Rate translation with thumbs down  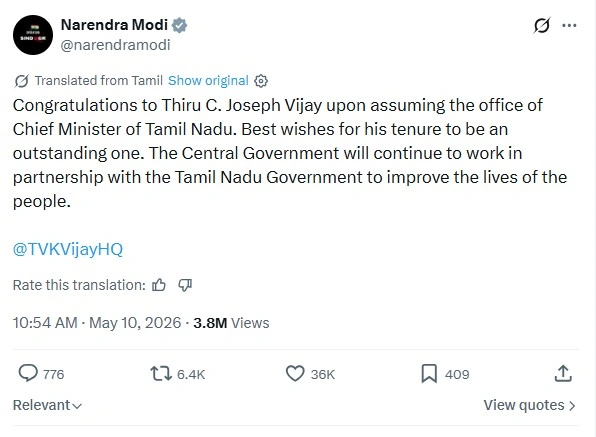point(185,285)
